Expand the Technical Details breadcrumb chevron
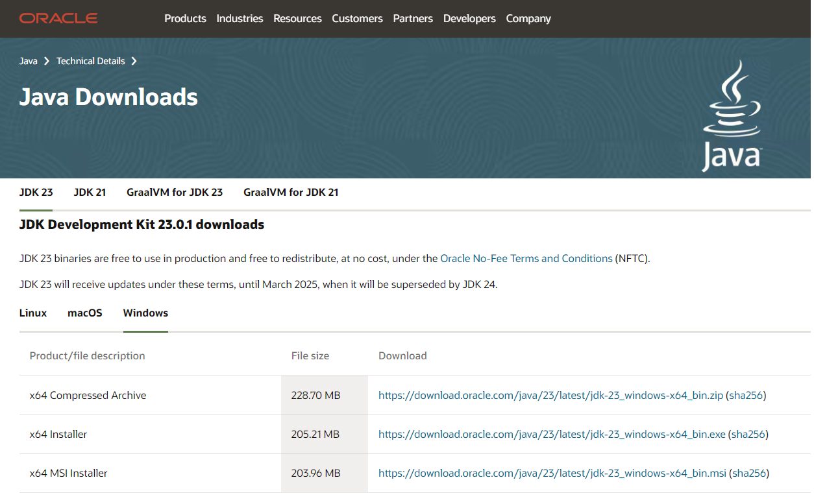The height and width of the screenshot is (504, 814). (134, 61)
